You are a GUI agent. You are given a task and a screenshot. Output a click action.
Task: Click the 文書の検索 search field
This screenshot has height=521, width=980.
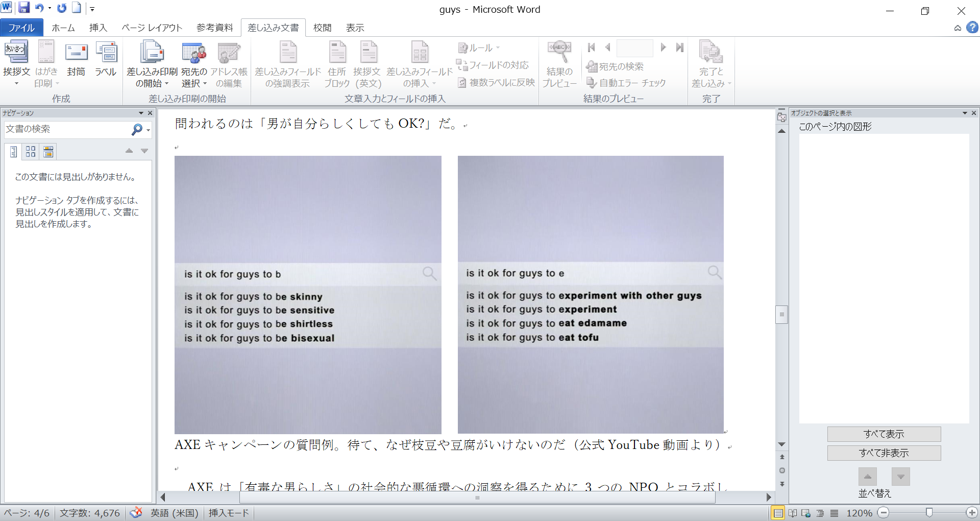pos(66,129)
